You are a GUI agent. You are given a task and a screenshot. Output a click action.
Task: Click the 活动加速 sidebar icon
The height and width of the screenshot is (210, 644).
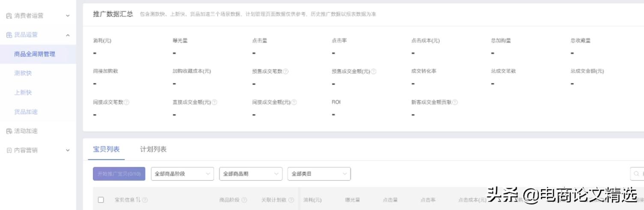pos(9,131)
